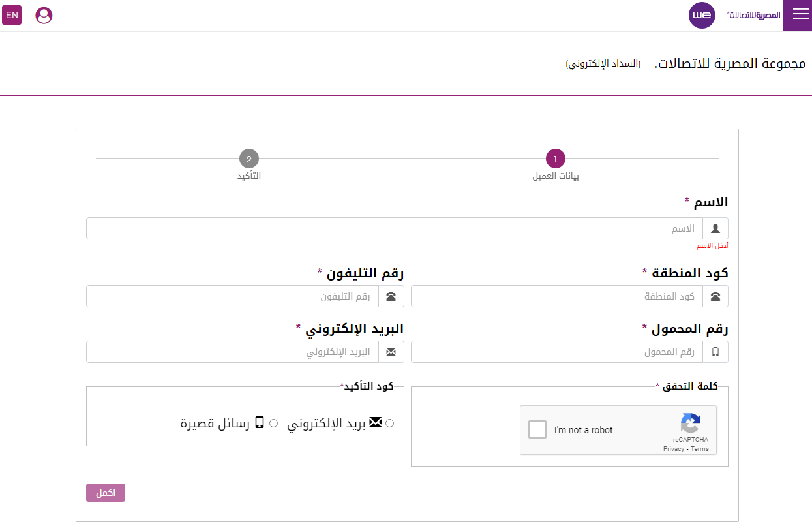Image resolution: width=812 pixels, height=524 pixels.
Task: Click the person icon beside name field
Action: 715,229
